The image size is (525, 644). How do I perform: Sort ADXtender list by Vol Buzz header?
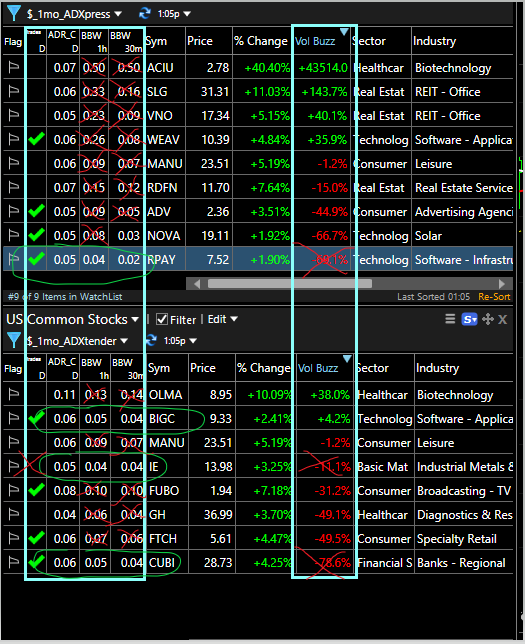tap(318, 368)
